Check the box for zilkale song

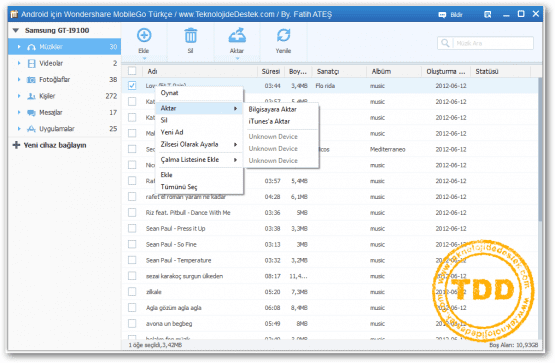[132, 292]
